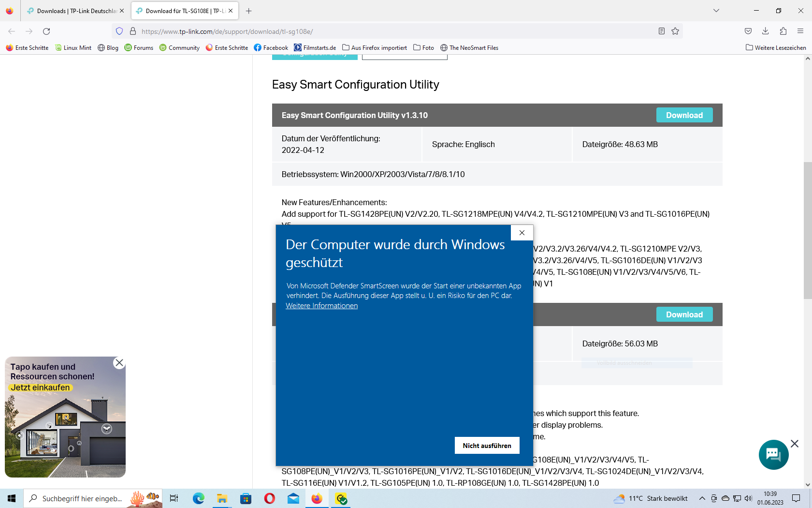The width and height of the screenshot is (812, 508).
Task: Click Nicht ausführen button
Action: (487, 446)
